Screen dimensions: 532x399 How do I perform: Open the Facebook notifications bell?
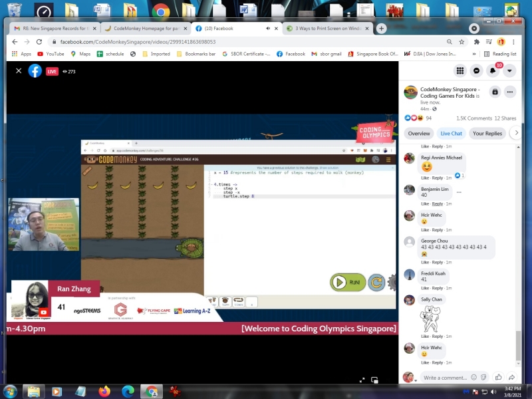(x=493, y=70)
